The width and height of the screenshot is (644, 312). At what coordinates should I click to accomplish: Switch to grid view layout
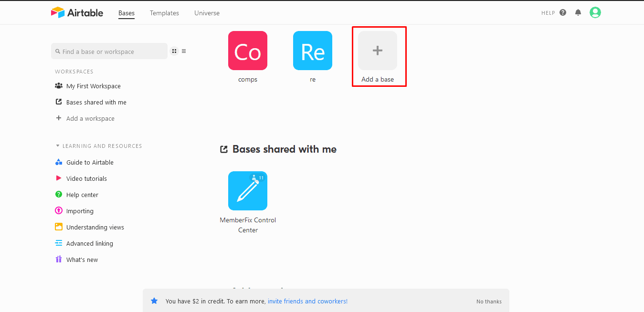pyautogui.click(x=174, y=52)
